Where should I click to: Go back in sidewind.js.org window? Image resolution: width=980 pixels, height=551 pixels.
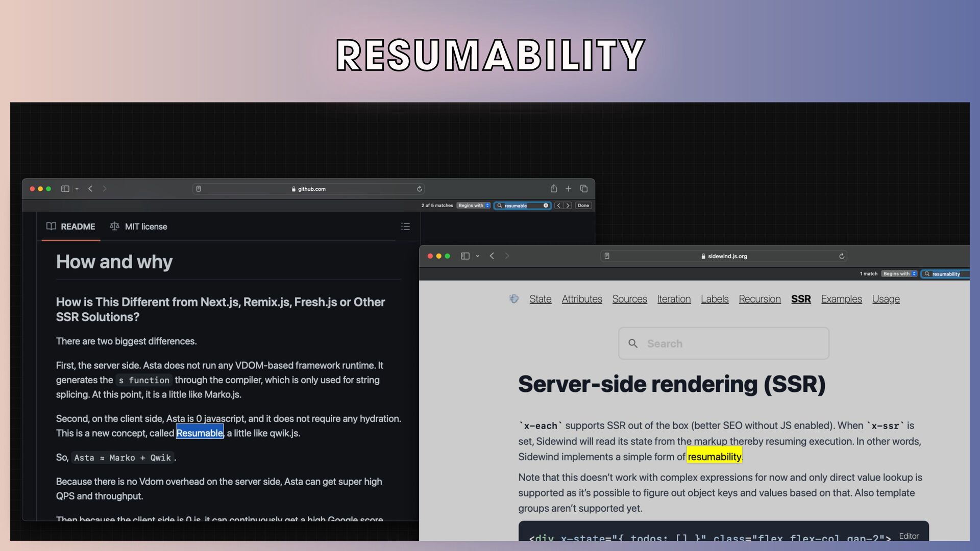click(x=492, y=256)
